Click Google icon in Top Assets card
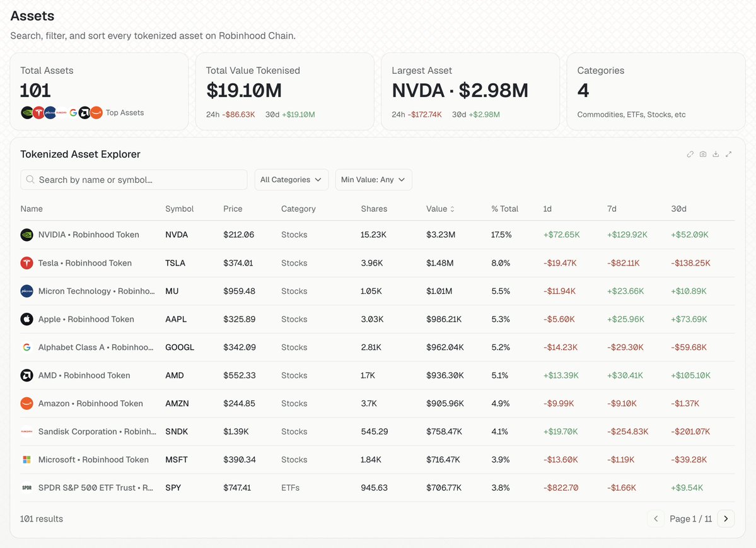The height and width of the screenshot is (548, 756). click(73, 112)
